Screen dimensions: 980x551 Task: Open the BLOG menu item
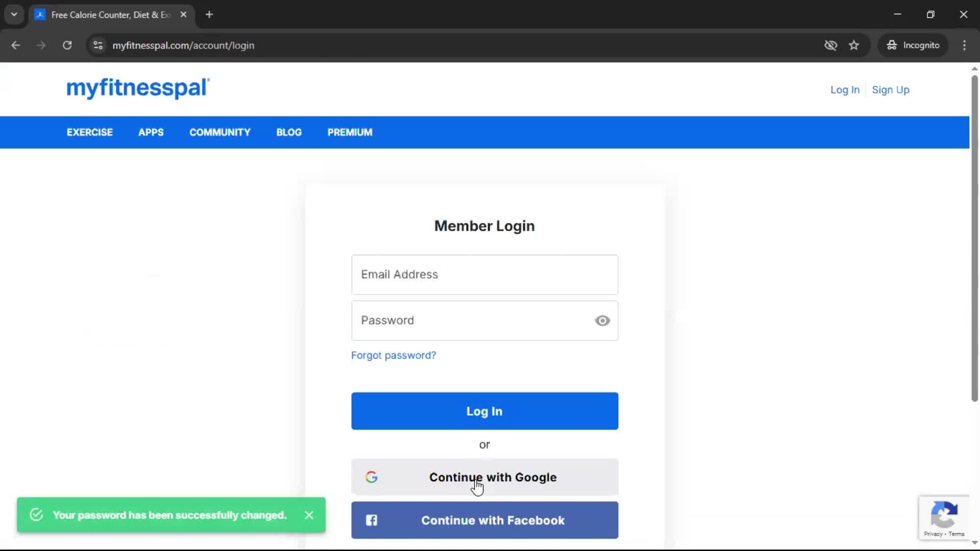(x=289, y=132)
